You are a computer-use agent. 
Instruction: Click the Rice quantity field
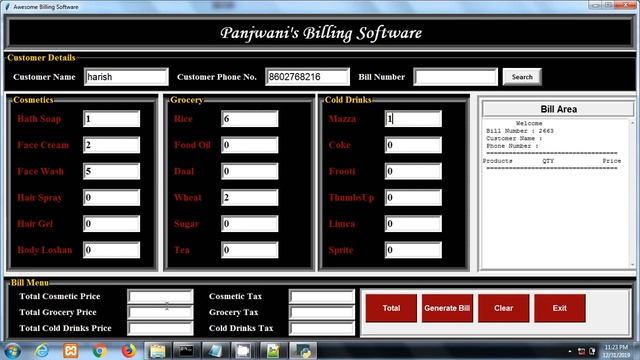pyautogui.click(x=249, y=119)
